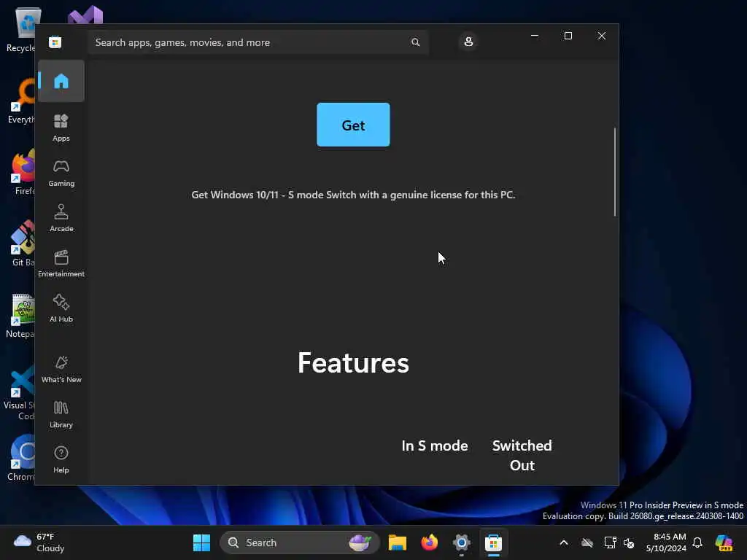The image size is (747, 560).
Task: Open the Home section in Store sidebar
Action: point(61,81)
